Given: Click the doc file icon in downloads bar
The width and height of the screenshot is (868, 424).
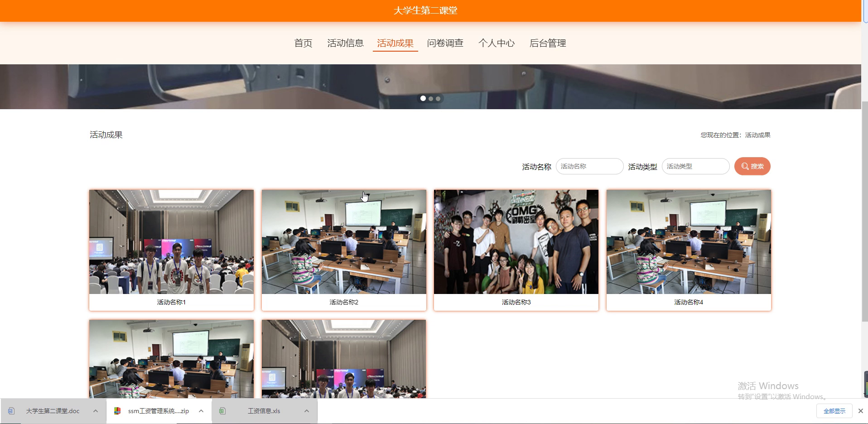Looking at the screenshot, I should point(11,411).
